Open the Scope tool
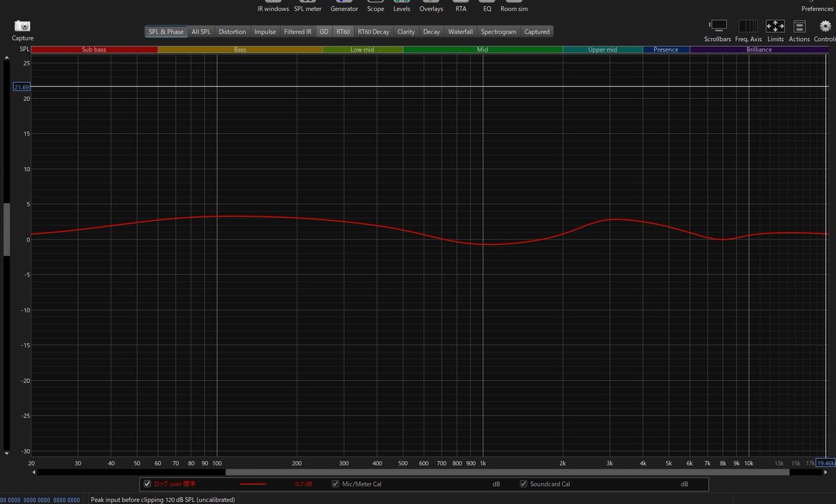The height and width of the screenshot is (504, 836). [376, 7]
